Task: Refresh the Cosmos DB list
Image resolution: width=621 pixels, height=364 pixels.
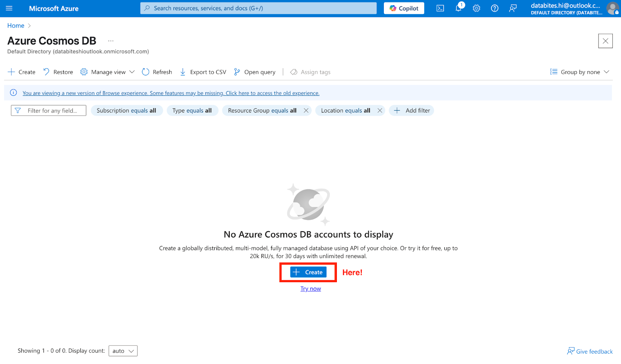Action: pos(157,72)
